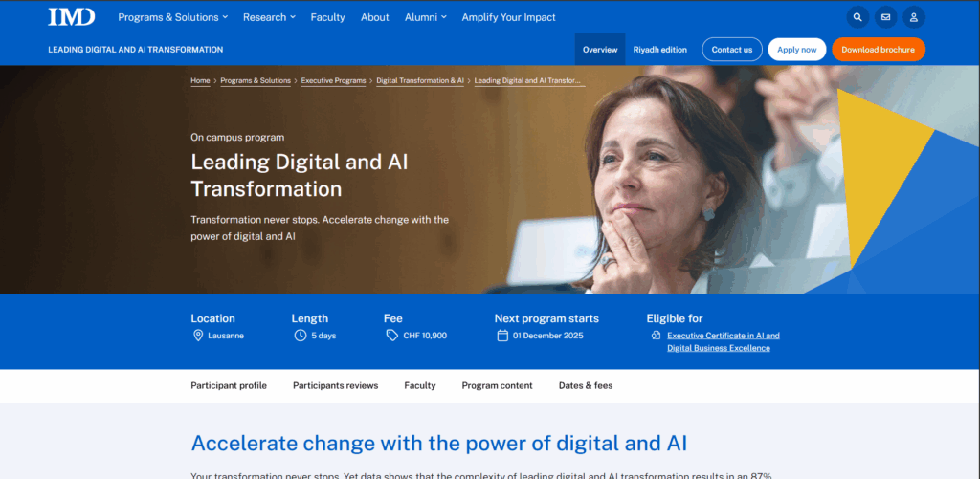The height and width of the screenshot is (479, 980).
Task: Open the envelope contact icon
Action: 885,17
